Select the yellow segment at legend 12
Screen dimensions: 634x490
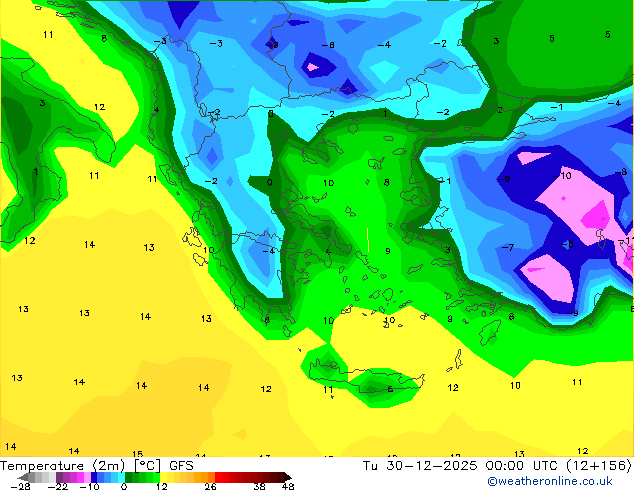coord(163,477)
